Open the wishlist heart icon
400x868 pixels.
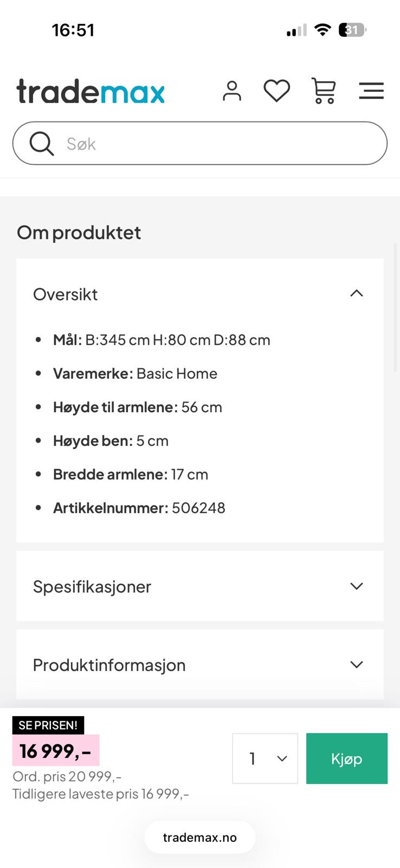coord(276,91)
